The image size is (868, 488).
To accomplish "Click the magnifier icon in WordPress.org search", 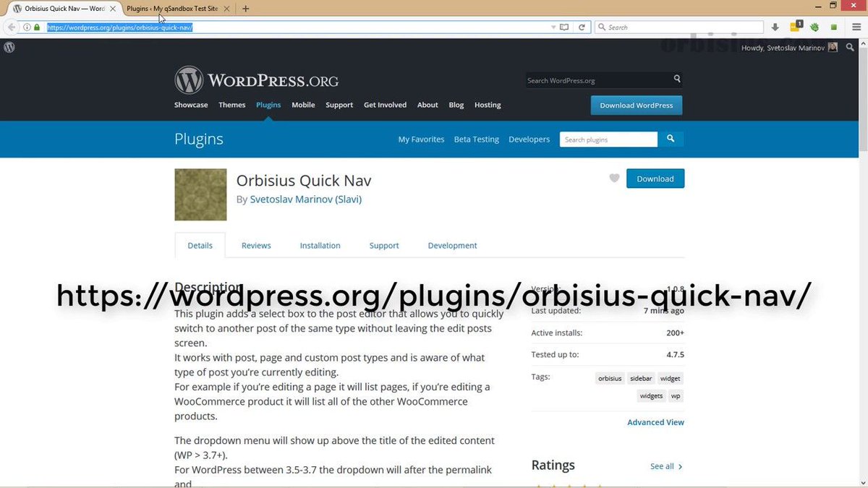I will 677,79.
